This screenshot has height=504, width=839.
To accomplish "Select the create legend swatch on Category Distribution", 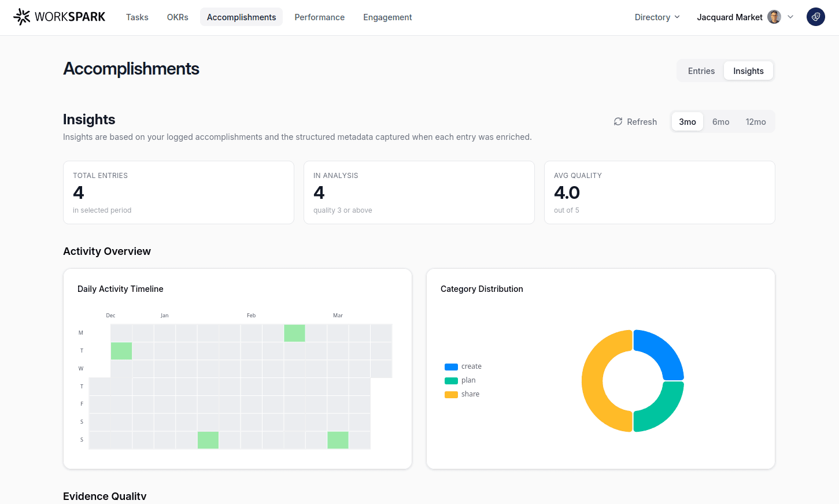I will click(451, 366).
